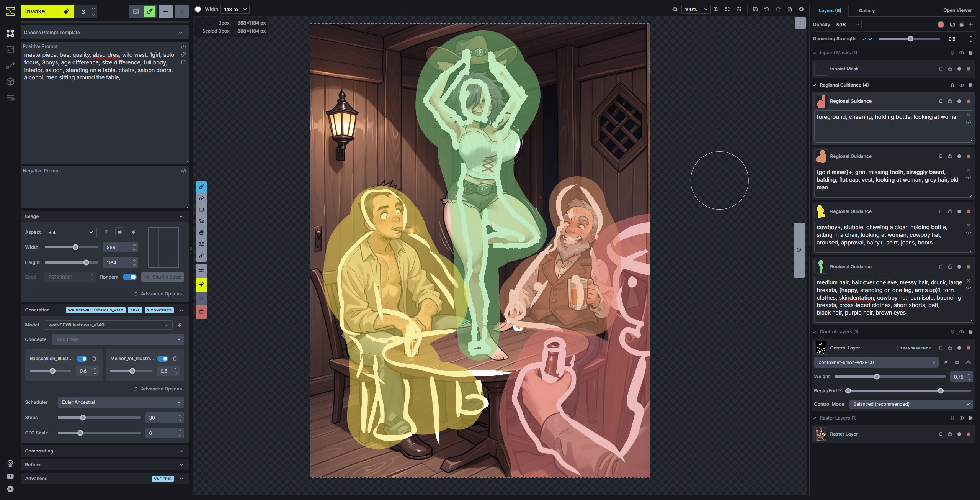The width and height of the screenshot is (980, 500).
Task: Click yellow sparkle invoke button in toolbar
Action: click(x=201, y=284)
